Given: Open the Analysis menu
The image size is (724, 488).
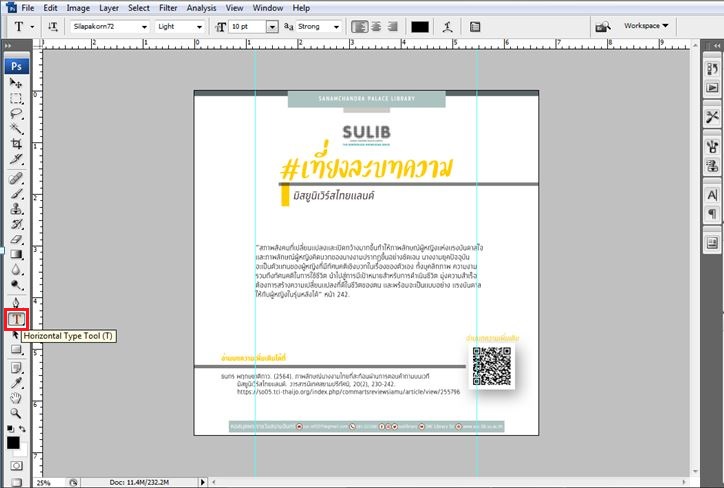Looking at the screenshot, I should (x=201, y=8).
